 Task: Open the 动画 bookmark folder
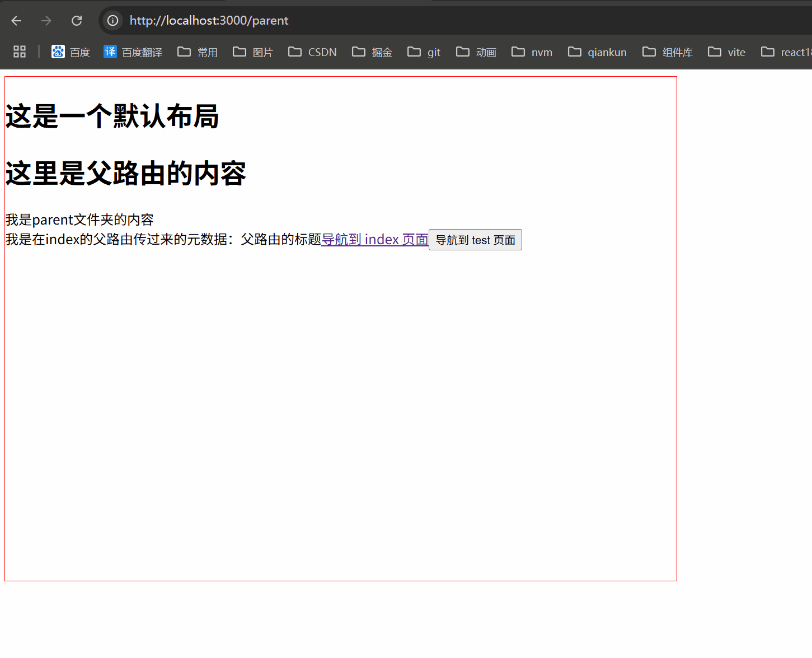pyautogui.click(x=476, y=52)
